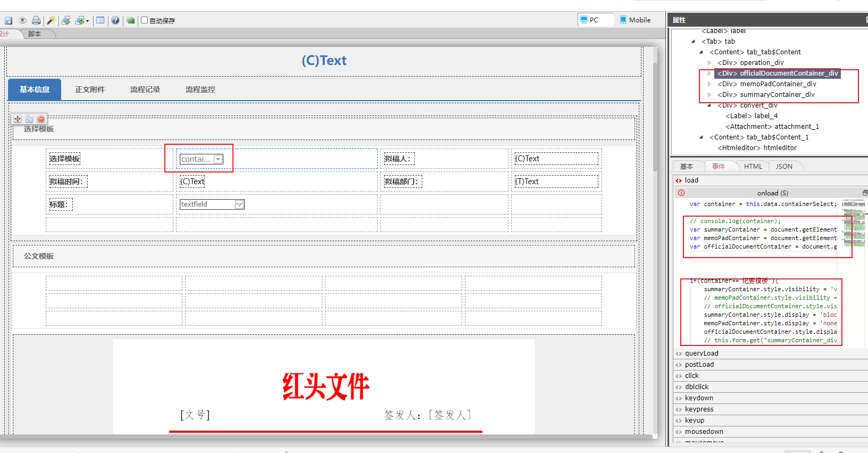Screen dimensions: 868x453
Task: Click the printer icon in toolbar
Action: tap(36, 21)
